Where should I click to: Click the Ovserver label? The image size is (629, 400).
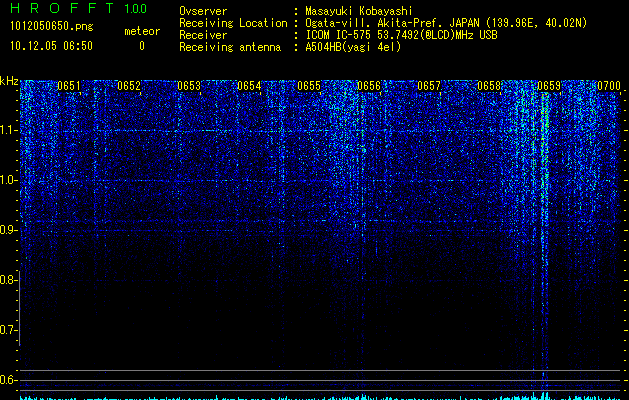tap(203, 11)
